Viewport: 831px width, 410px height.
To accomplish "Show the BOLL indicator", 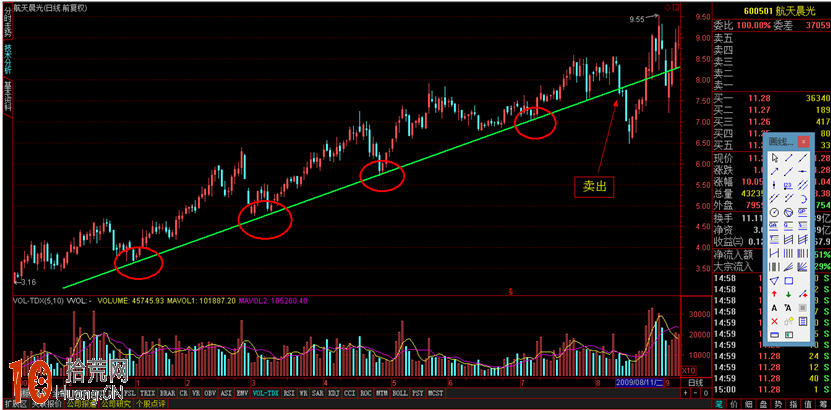I will [x=400, y=393].
